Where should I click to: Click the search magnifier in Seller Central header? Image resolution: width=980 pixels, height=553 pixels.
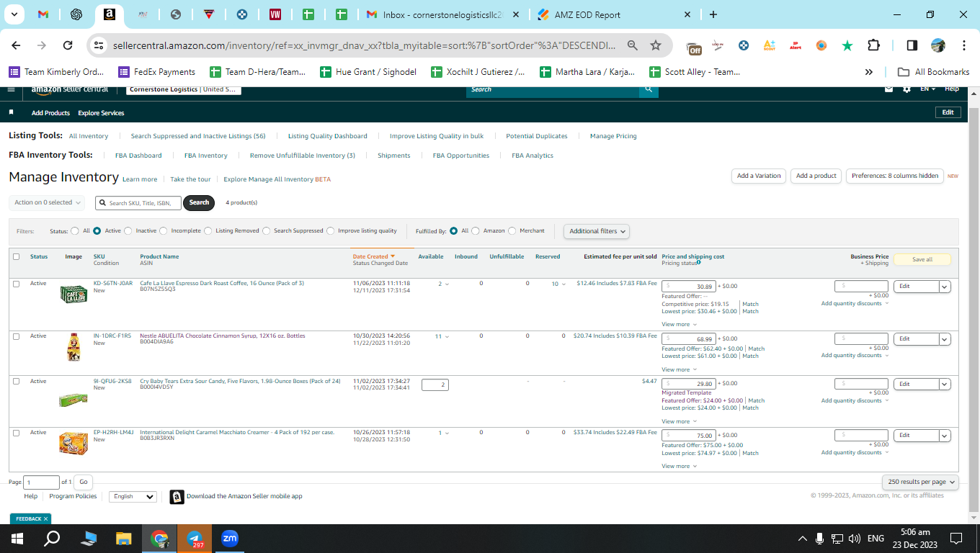pyautogui.click(x=649, y=89)
